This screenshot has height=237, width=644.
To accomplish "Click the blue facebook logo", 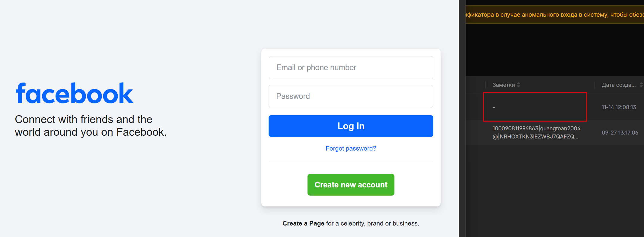I will (x=74, y=93).
